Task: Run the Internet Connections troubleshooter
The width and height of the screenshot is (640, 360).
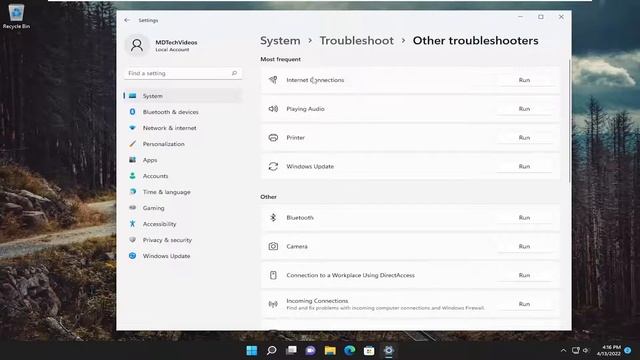Action: [524, 80]
